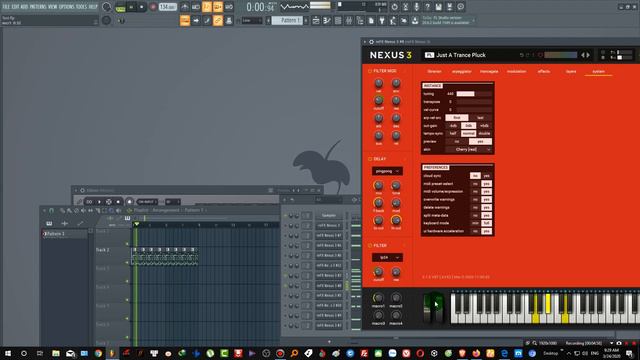Set tempo sync to double
Image resolution: width=640 pixels, height=360 pixels.
[x=484, y=133]
